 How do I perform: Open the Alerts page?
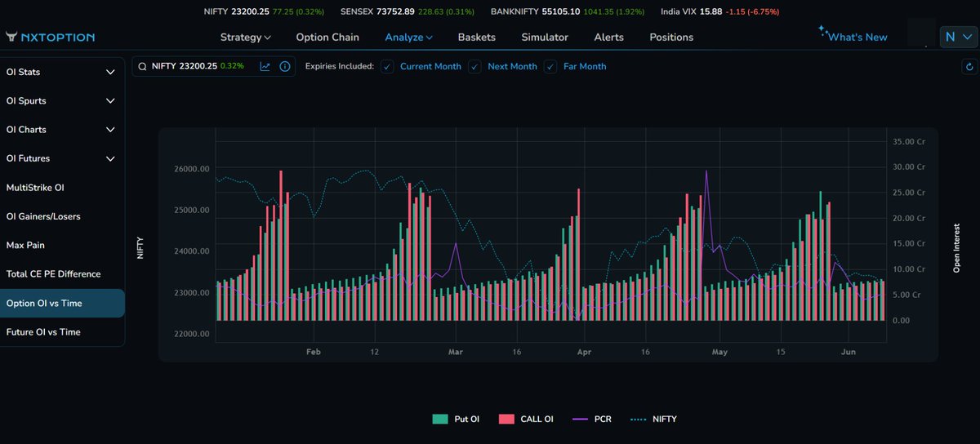coord(609,37)
